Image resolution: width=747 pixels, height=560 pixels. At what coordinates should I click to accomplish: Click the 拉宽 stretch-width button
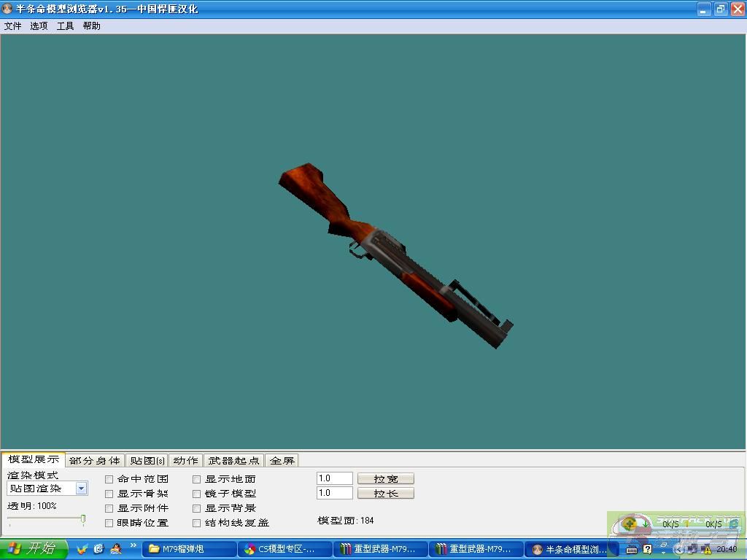[x=385, y=478]
